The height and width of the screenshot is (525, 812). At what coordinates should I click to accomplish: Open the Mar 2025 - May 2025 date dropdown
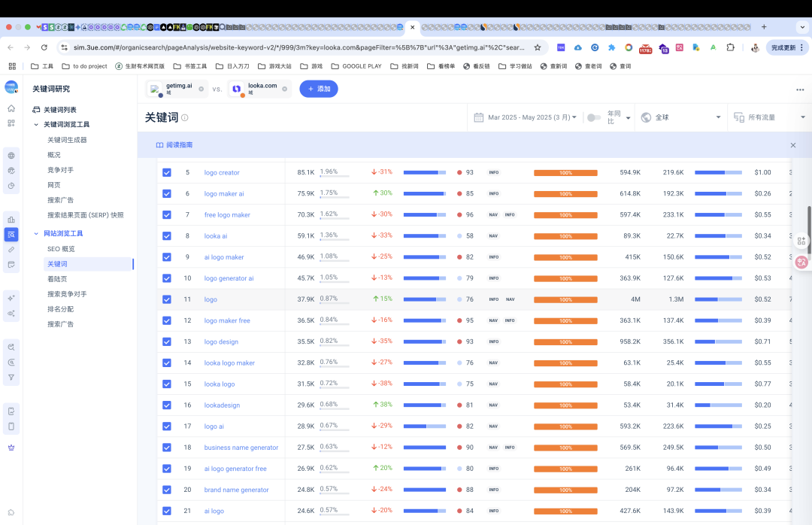pos(532,117)
